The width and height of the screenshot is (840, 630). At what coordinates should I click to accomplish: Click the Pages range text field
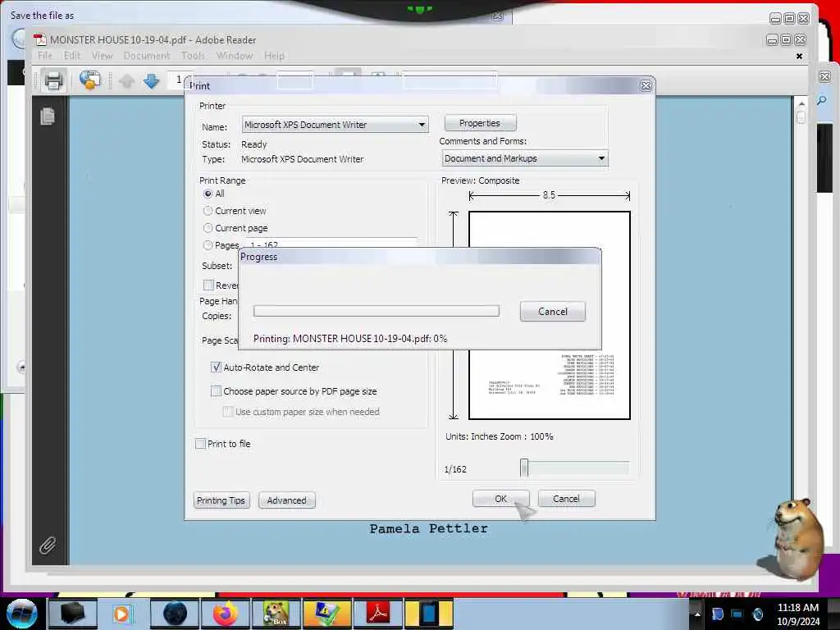click(331, 244)
